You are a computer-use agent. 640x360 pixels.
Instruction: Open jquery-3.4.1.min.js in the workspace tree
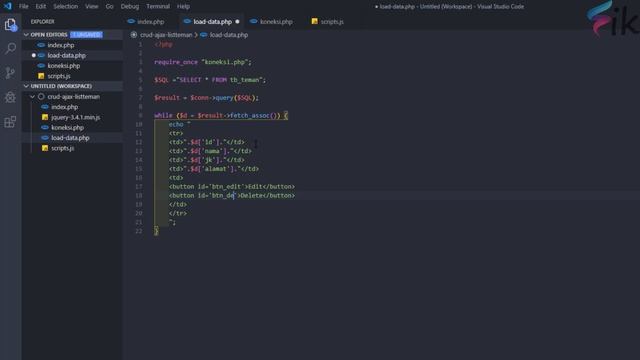point(75,117)
